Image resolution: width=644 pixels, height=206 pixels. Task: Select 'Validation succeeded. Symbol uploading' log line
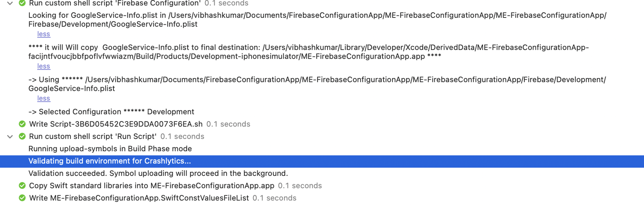pyautogui.click(x=158, y=174)
